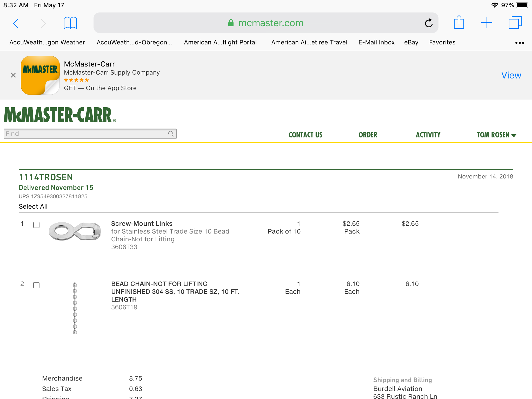
Task: Check the Screw-Mount Links item checkbox
Action: pyautogui.click(x=36, y=225)
